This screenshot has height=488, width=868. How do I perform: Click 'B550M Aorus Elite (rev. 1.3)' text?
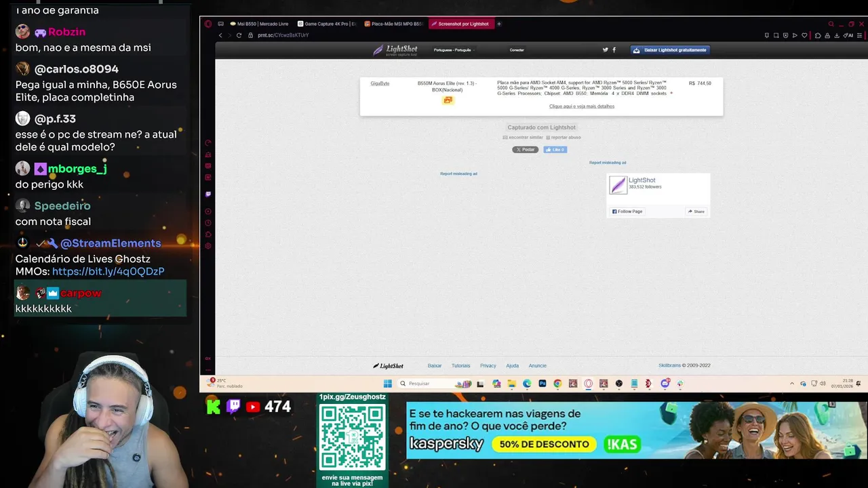(x=447, y=83)
